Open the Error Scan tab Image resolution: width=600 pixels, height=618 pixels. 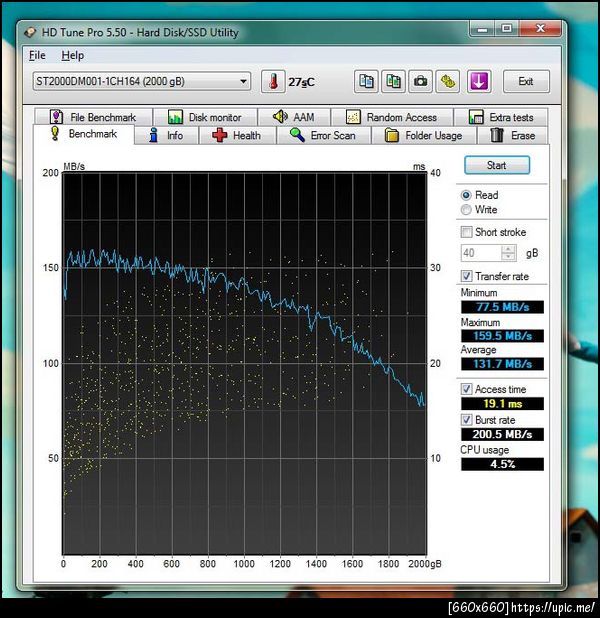pyautogui.click(x=324, y=136)
